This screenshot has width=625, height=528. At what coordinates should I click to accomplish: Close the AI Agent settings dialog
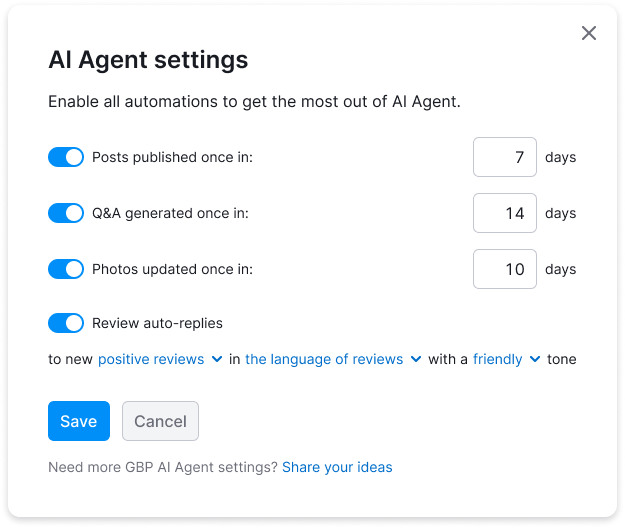tap(589, 33)
